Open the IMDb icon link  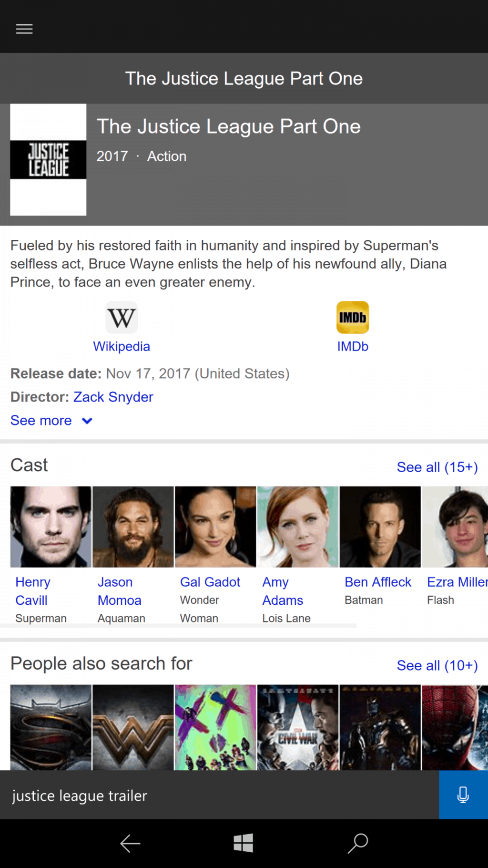353,318
